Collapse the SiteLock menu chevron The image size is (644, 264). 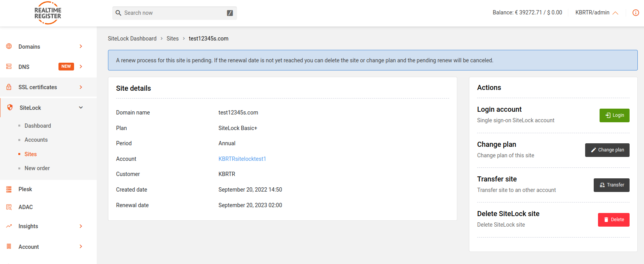[81, 107]
